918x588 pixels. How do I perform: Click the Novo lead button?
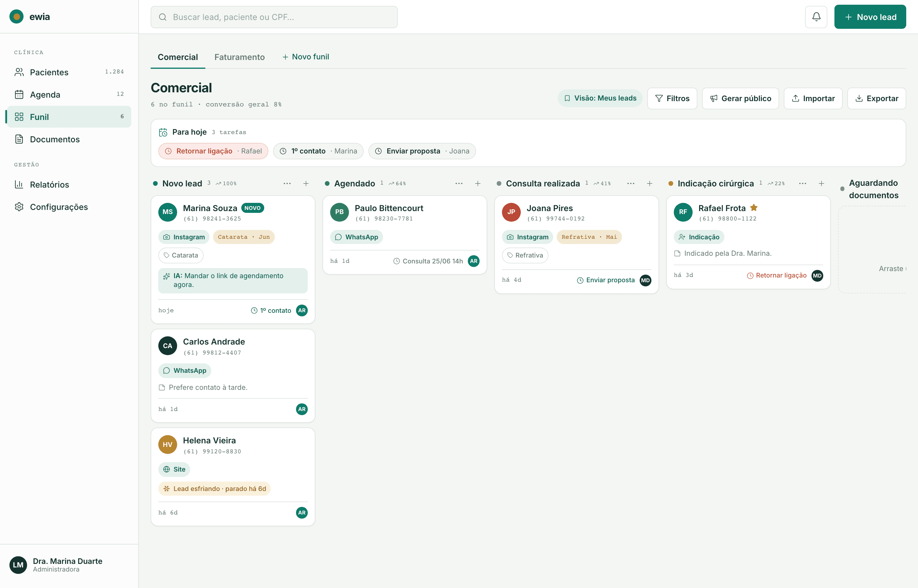click(870, 17)
